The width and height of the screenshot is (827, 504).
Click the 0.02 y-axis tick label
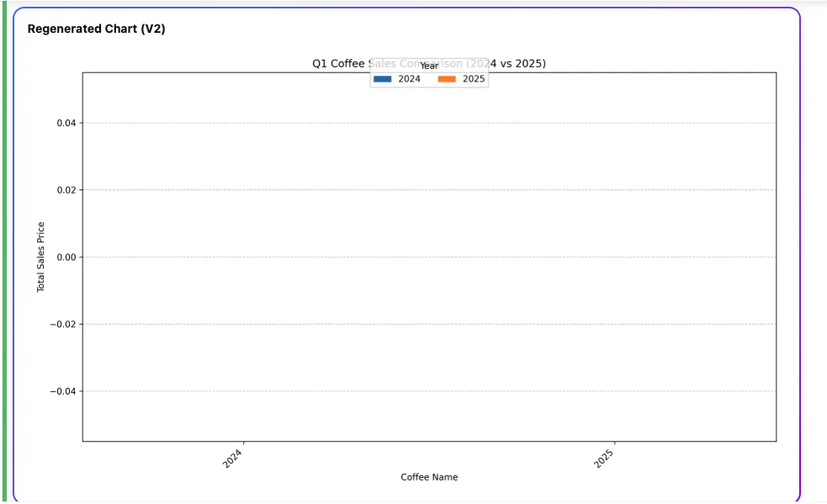click(66, 190)
